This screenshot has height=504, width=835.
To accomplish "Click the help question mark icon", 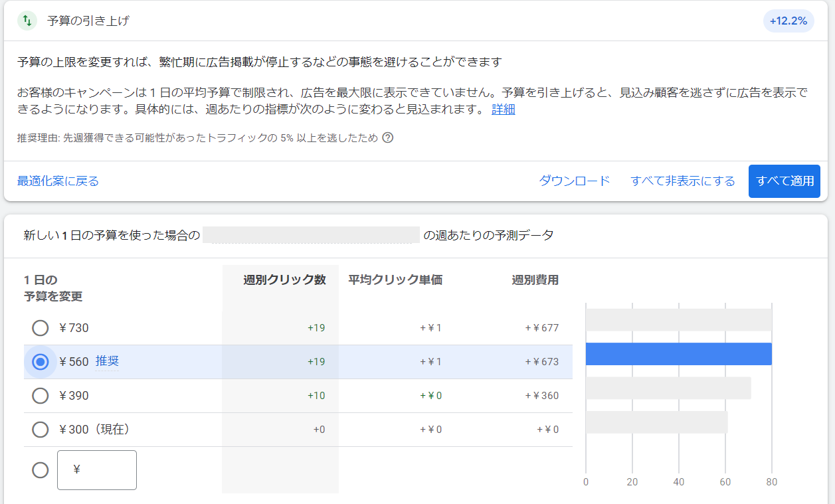I will (388, 138).
